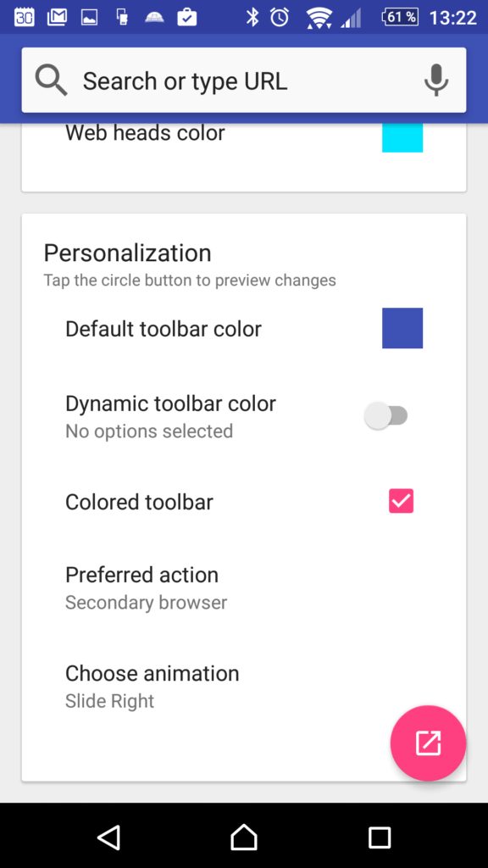Tap the magnifying glass search icon
Image resolution: width=488 pixels, height=868 pixels.
52,81
